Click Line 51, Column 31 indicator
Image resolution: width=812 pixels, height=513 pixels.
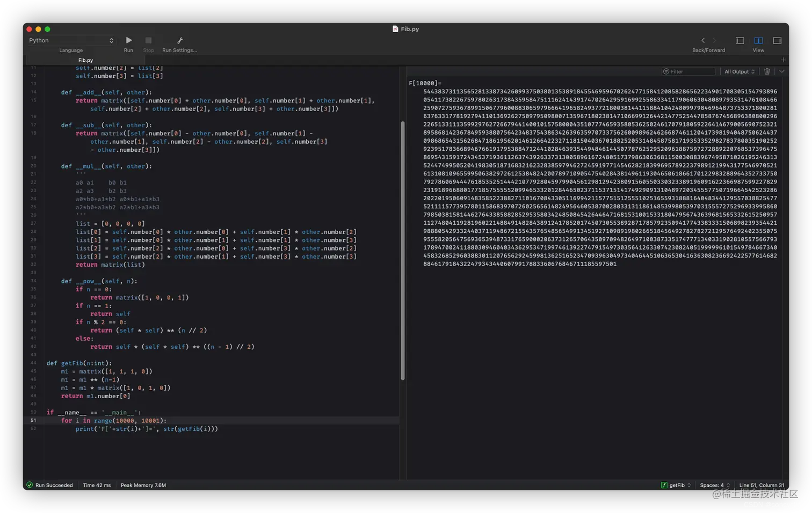tap(762, 485)
